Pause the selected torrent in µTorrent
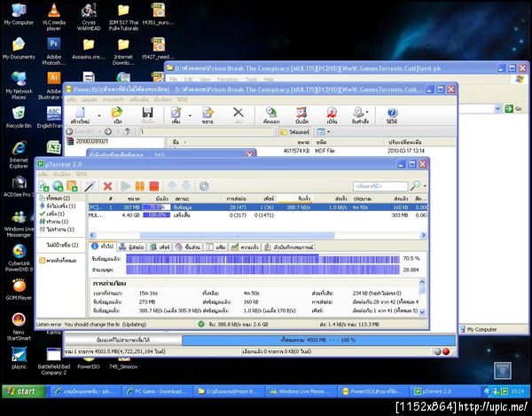 click(140, 186)
